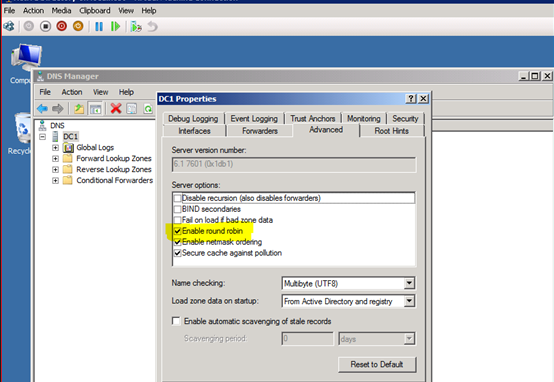This screenshot has height=382, width=554.
Task: Click the Revert arrow icon in VM toolbar
Action: point(152,27)
